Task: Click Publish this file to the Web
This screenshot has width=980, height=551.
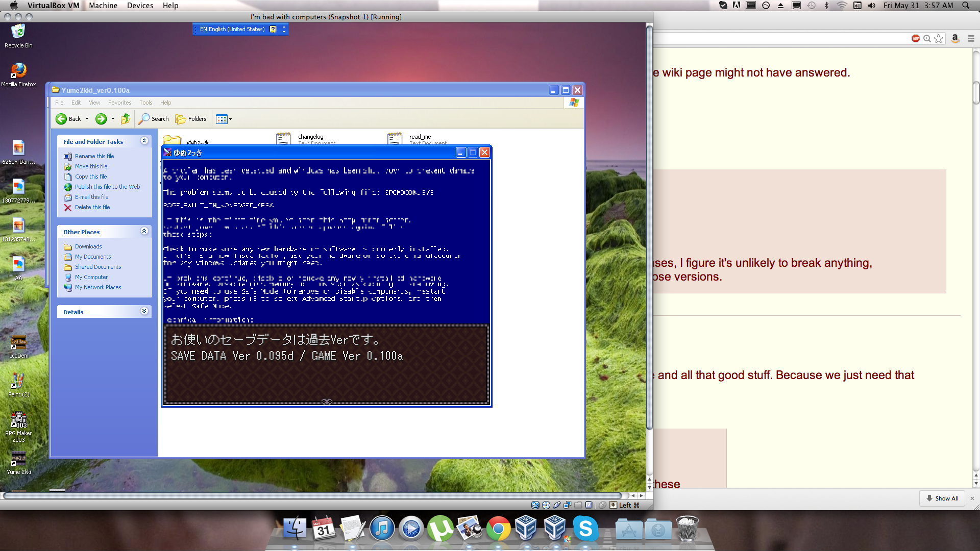Action: click(x=107, y=187)
